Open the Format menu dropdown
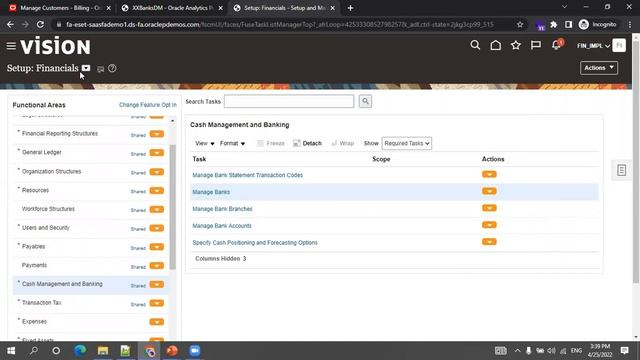This screenshot has height=360, width=640. click(232, 143)
